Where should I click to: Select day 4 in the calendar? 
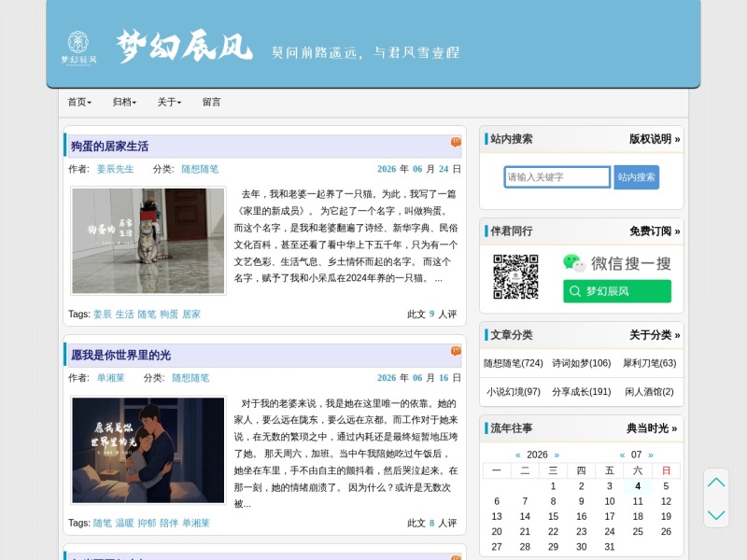(638, 486)
